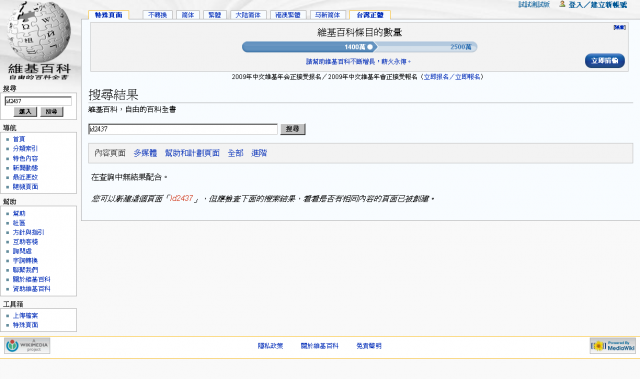
Task: Open 分類索引 in navigation sidebar
Action: point(25,148)
